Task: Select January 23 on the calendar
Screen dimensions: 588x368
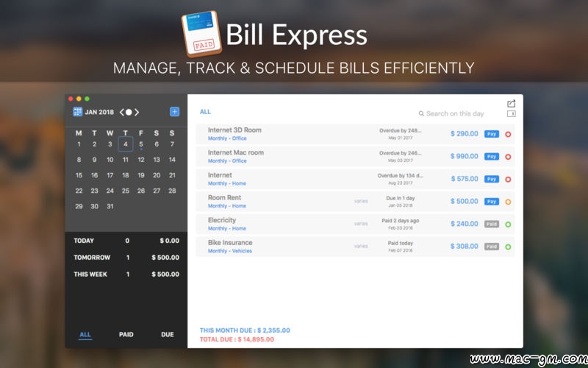Action: pyautogui.click(x=95, y=191)
